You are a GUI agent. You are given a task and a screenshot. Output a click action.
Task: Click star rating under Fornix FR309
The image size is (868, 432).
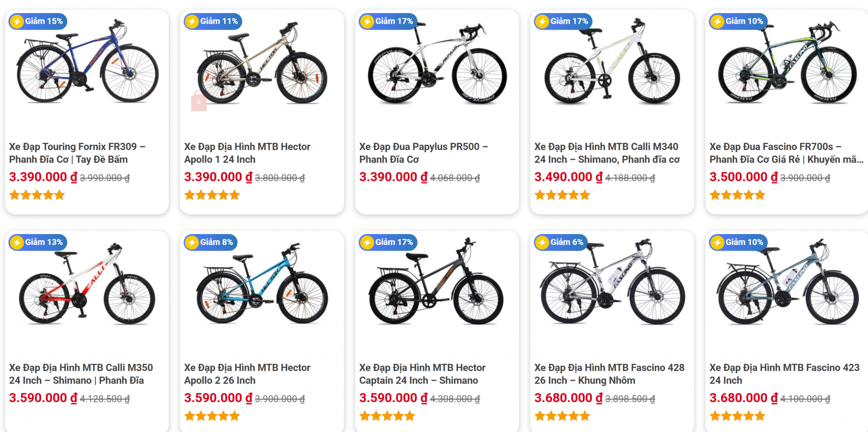click(37, 195)
